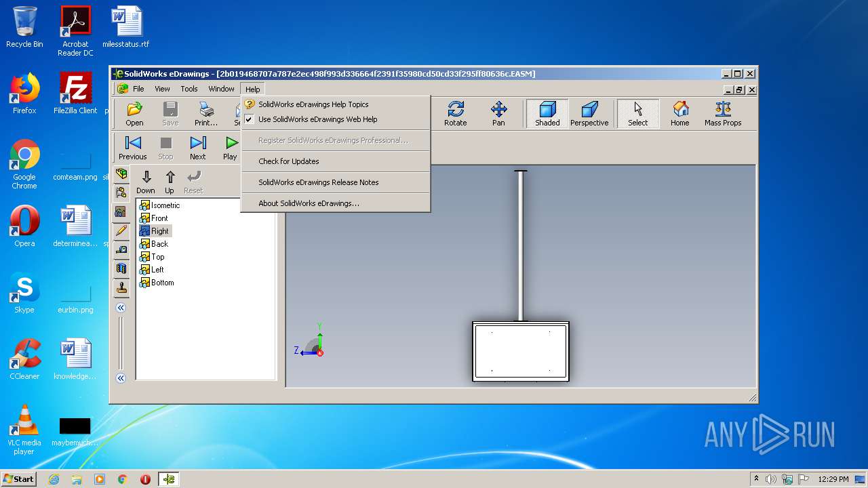Viewport: 868px width, 488px height.
Task: Open SolidWorks eDrawings Help Topics
Action: (336, 104)
